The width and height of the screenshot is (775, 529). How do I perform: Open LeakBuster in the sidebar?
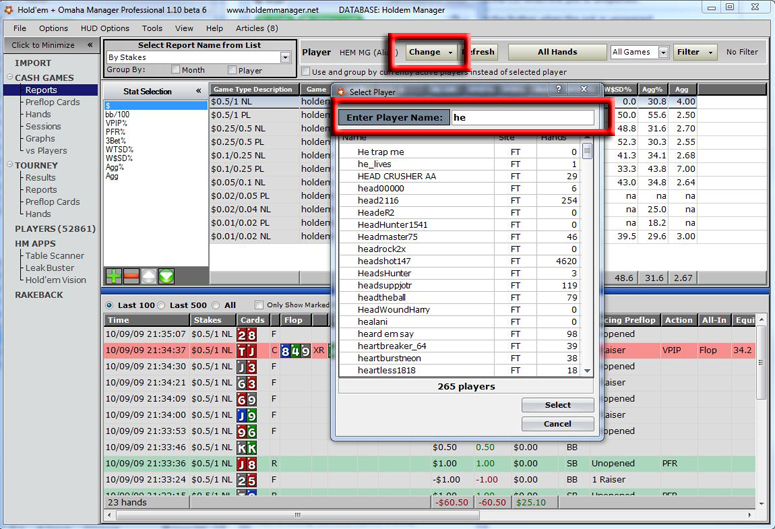point(50,268)
